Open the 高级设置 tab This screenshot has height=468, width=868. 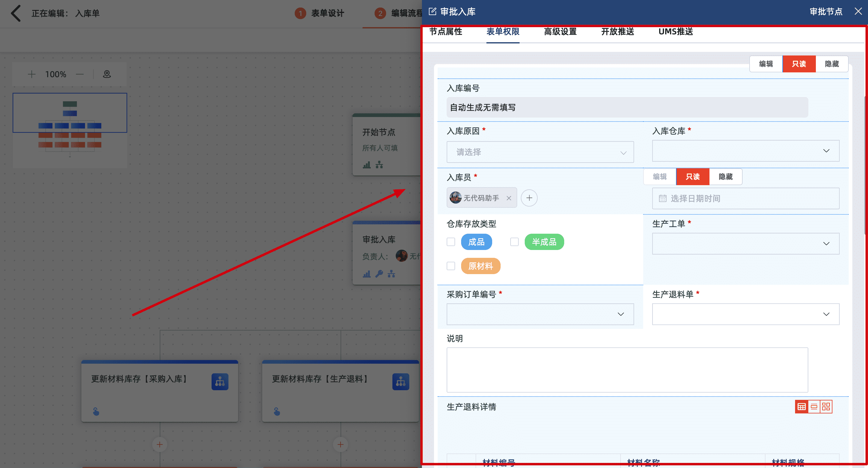click(560, 32)
